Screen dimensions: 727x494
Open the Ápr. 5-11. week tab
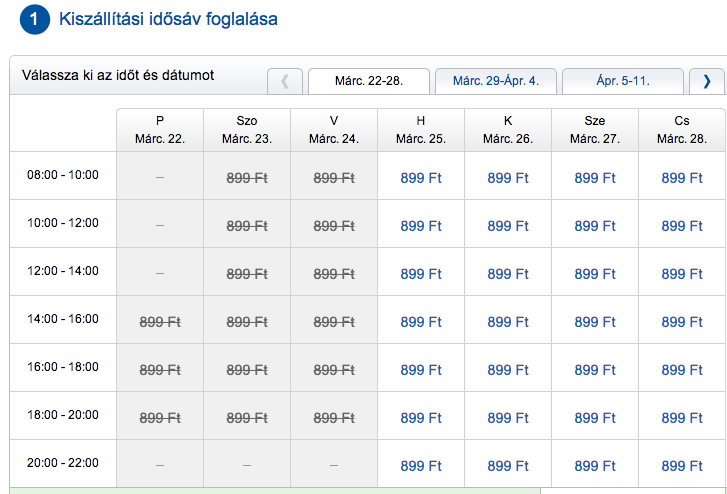[x=622, y=81]
